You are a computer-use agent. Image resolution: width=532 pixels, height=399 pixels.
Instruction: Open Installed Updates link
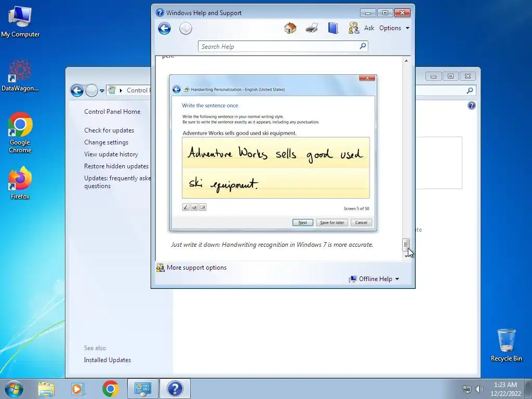coord(108,360)
